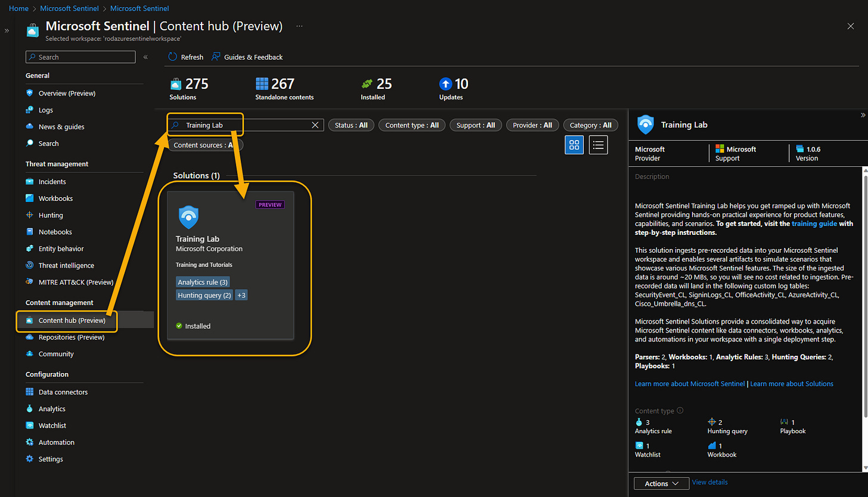Collapse the sidebar with the double-chevron
Viewport: 868px width, 497px height.
(145, 57)
